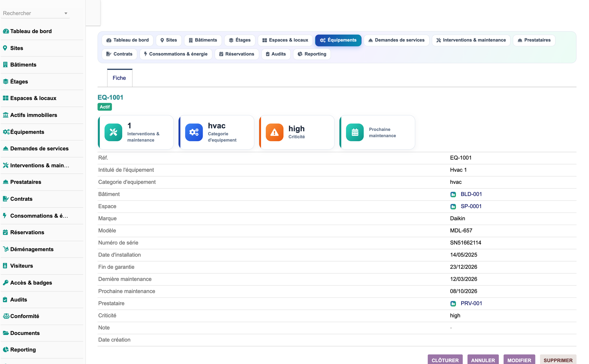Click the CLÔTURER button
This screenshot has height=364, width=589.
pos(445,360)
